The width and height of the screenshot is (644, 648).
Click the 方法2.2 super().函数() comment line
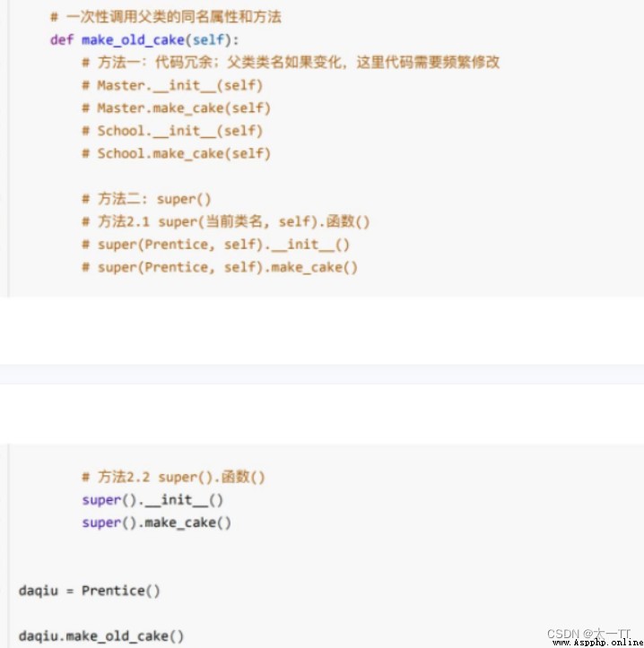coord(173,478)
